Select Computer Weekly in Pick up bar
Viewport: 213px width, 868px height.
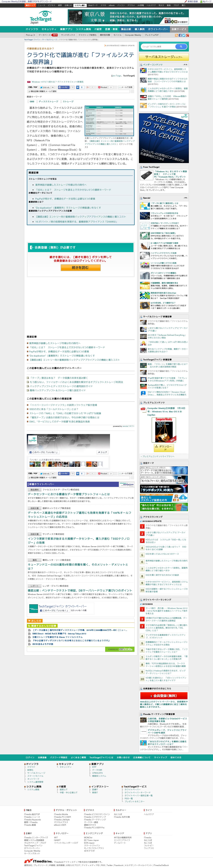coord(133,35)
